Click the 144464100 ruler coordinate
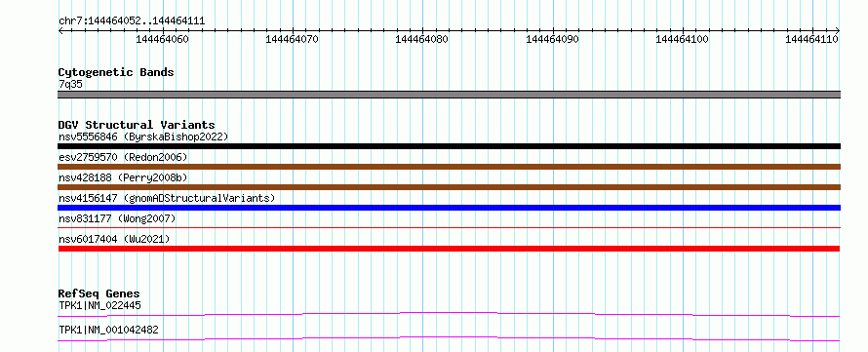 [x=682, y=39]
